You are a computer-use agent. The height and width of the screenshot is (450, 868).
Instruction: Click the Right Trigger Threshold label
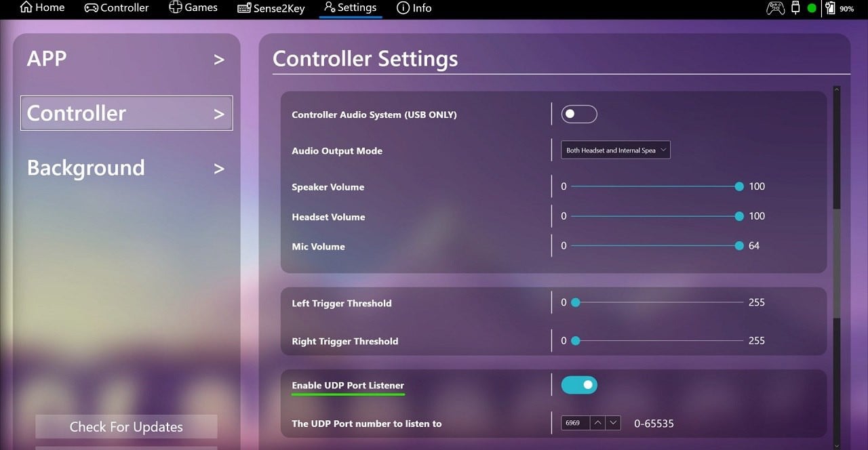click(x=345, y=342)
